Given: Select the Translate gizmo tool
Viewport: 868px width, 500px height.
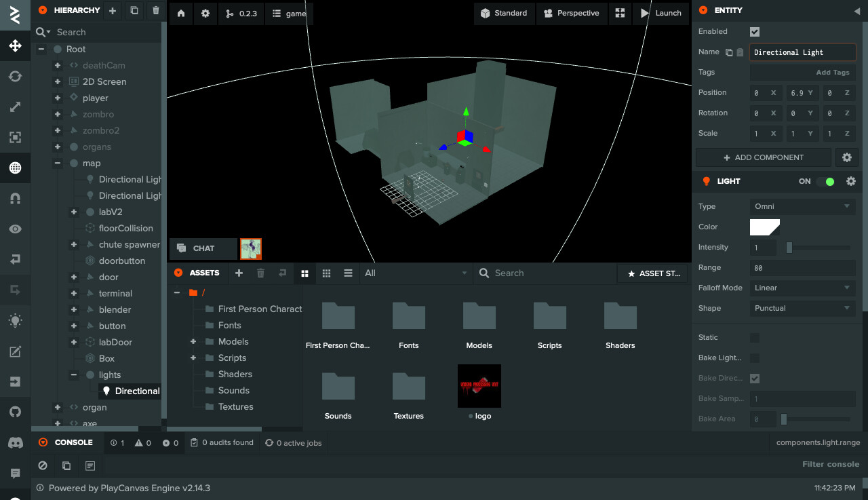Looking at the screenshot, I should tap(15, 46).
